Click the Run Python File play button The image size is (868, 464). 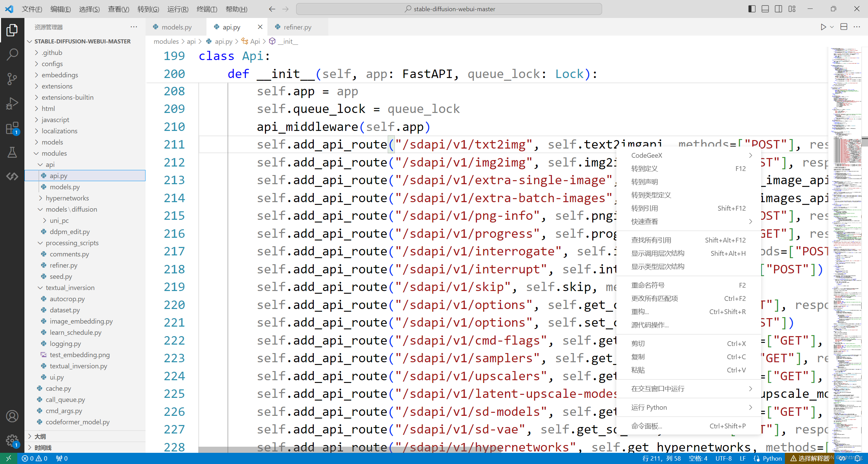point(823,27)
